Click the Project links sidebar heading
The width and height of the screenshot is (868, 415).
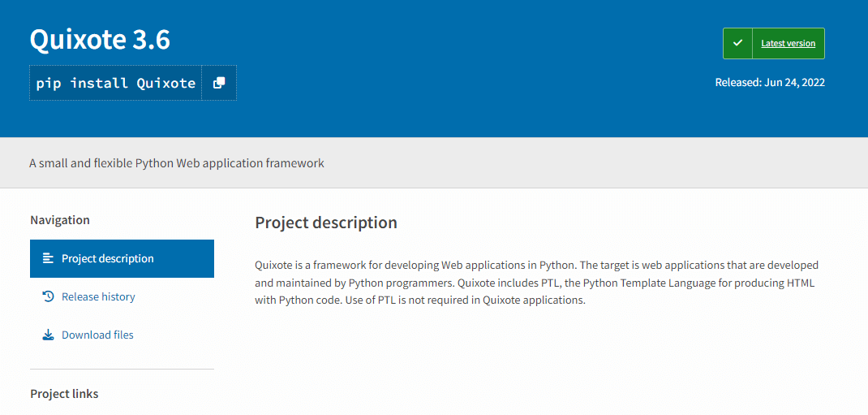point(64,394)
